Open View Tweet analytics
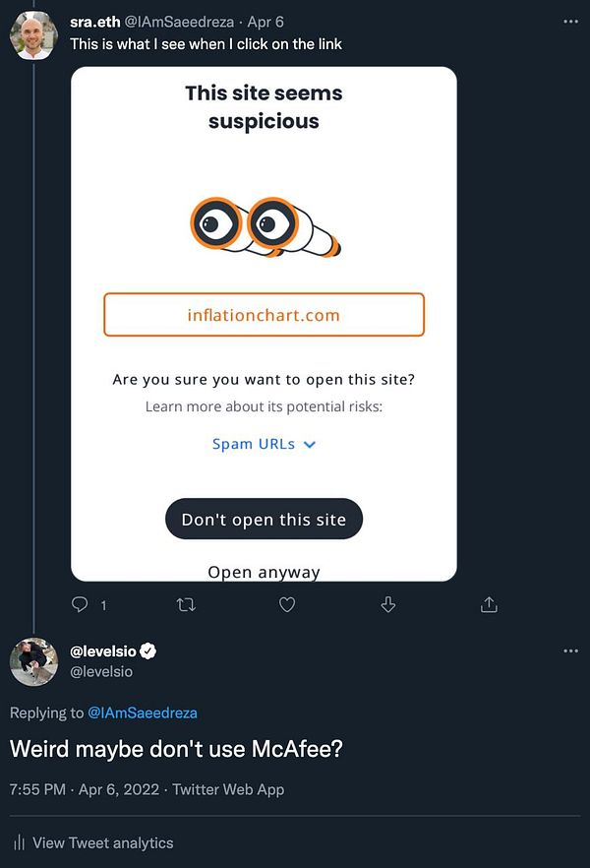 [102, 843]
